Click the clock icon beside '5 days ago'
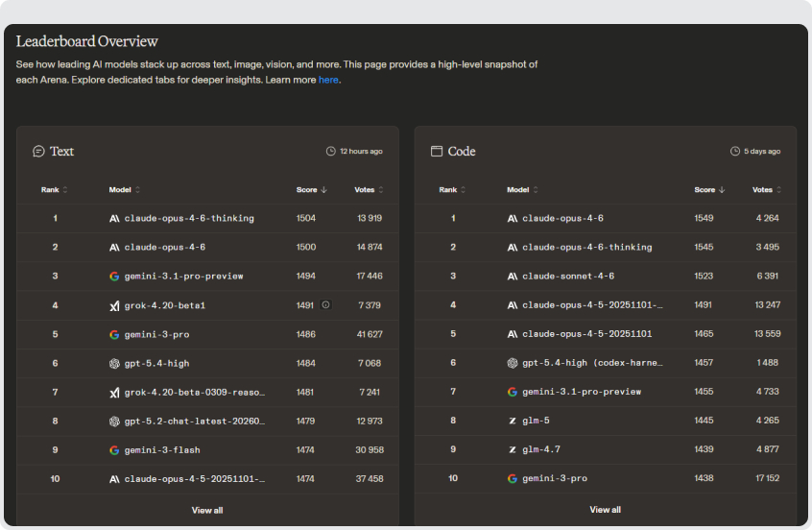 click(735, 152)
